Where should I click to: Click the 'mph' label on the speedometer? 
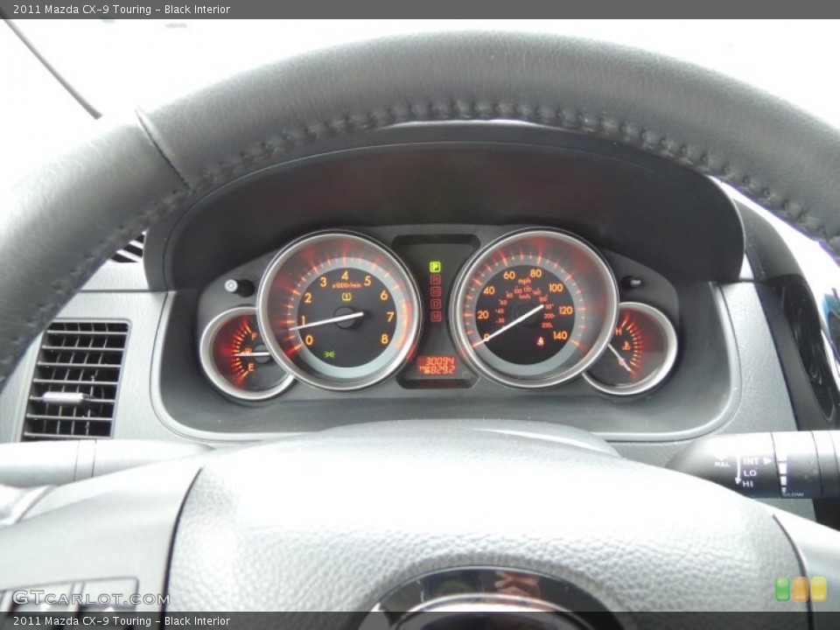[x=525, y=281]
